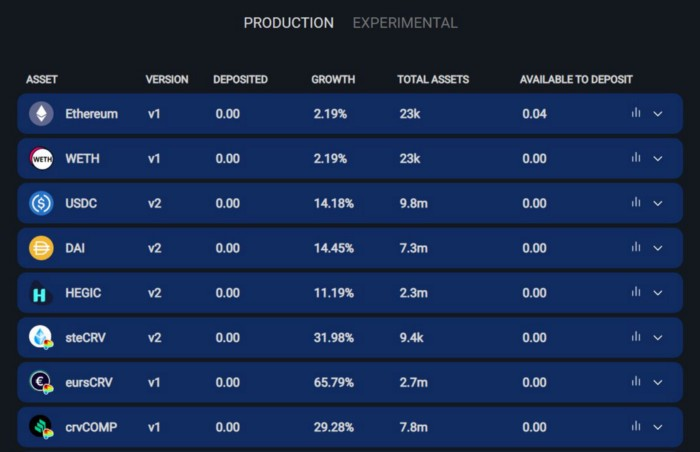Sort by the TOTAL ASSETS column header
Image resolution: width=700 pixels, height=452 pixels.
coord(433,79)
